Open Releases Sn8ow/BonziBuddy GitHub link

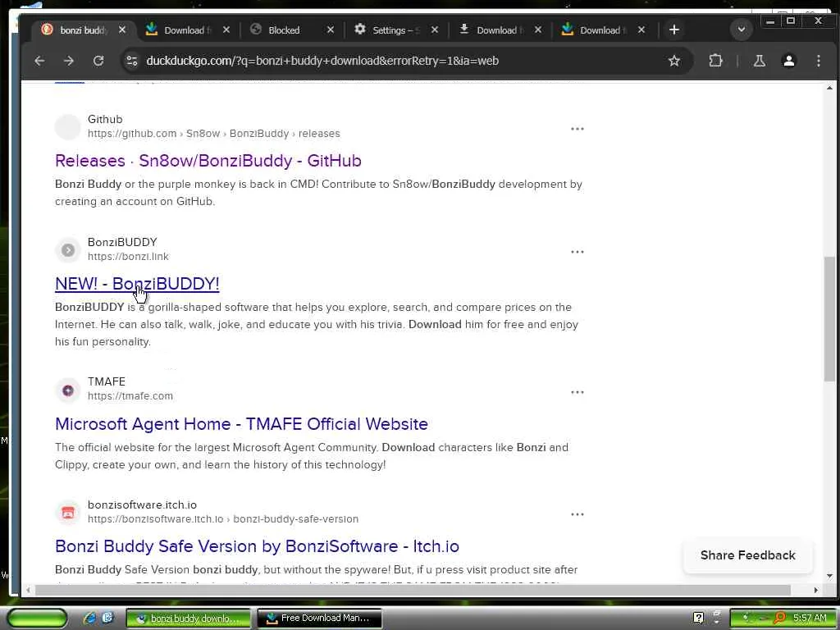(x=208, y=161)
